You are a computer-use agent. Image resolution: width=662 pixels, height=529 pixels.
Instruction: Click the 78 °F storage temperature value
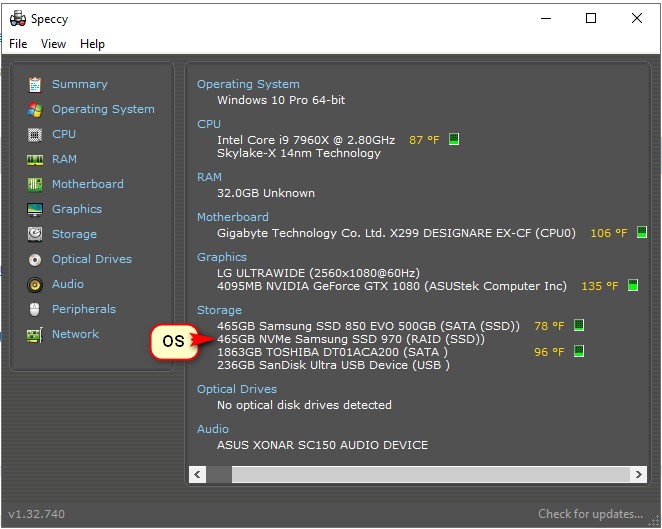click(549, 326)
